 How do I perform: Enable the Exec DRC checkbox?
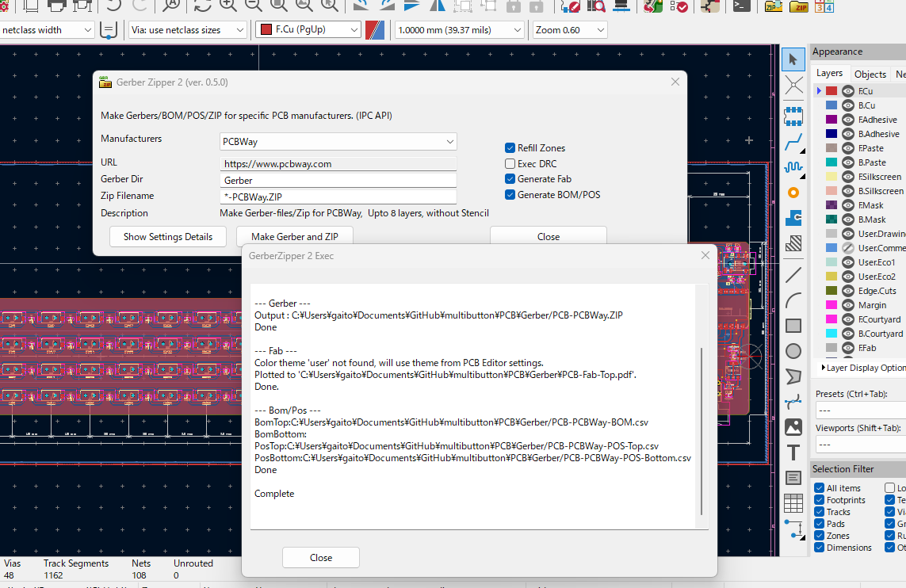pyautogui.click(x=510, y=164)
